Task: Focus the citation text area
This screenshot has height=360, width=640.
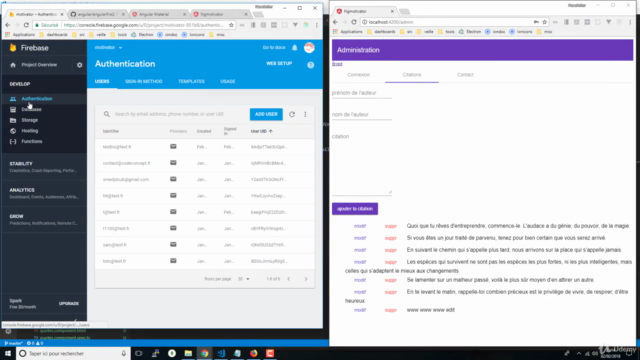Action: 362,163
